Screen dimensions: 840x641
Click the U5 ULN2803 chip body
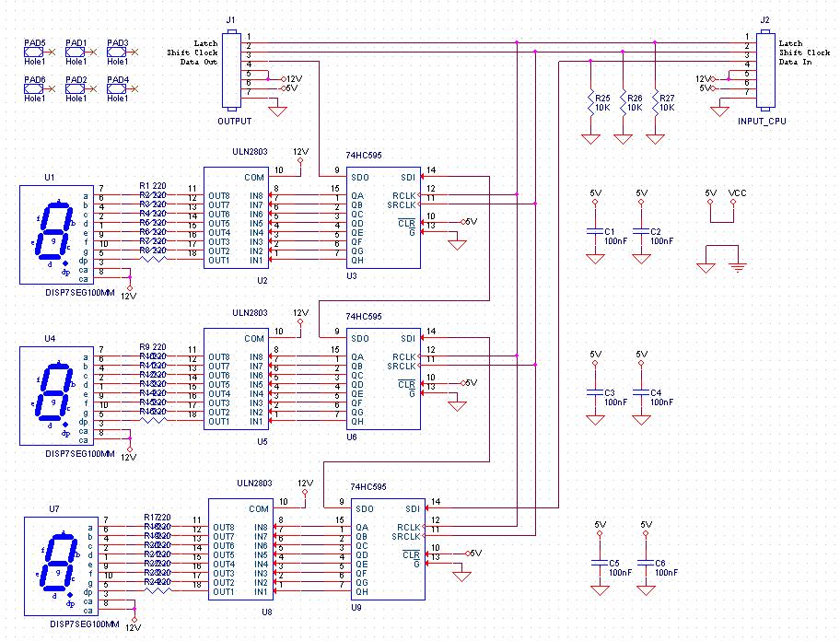point(236,379)
